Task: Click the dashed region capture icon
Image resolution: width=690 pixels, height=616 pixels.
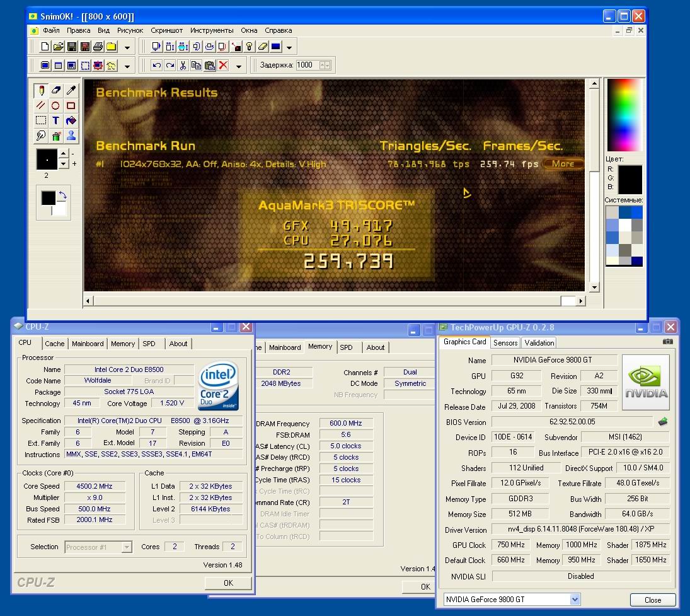Action: coord(85,66)
